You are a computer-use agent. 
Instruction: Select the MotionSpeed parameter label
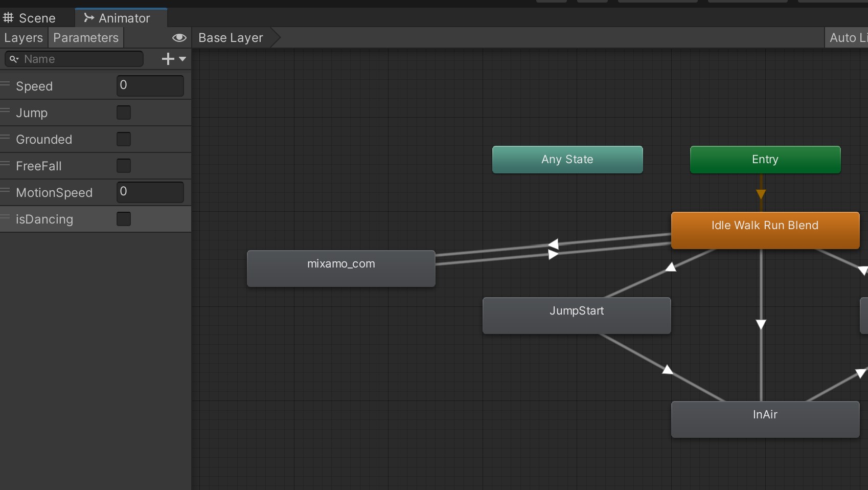pyautogui.click(x=54, y=193)
